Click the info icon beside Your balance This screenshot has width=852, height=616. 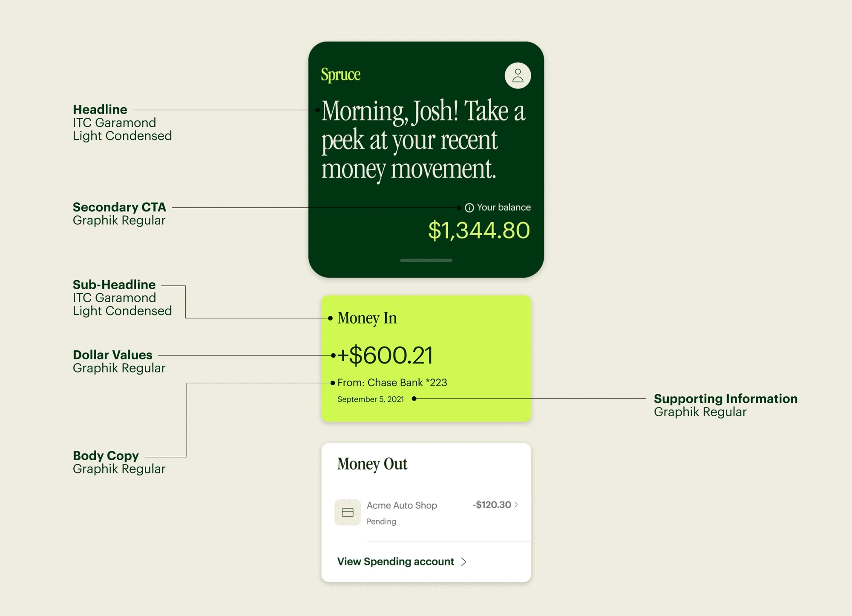coord(469,208)
